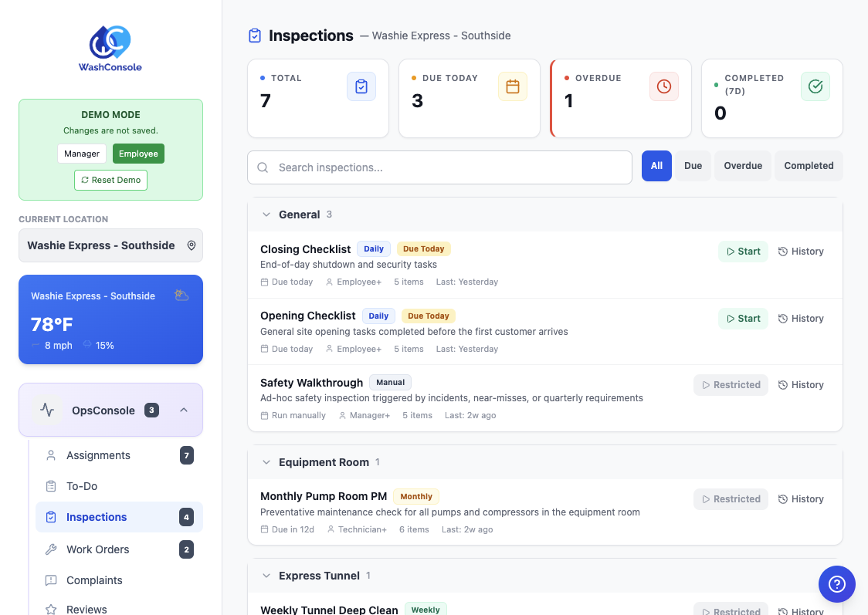Click the Weekly badge on Tunnel Deep Clean
868x615 pixels.
pyautogui.click(x=426, y=610)
